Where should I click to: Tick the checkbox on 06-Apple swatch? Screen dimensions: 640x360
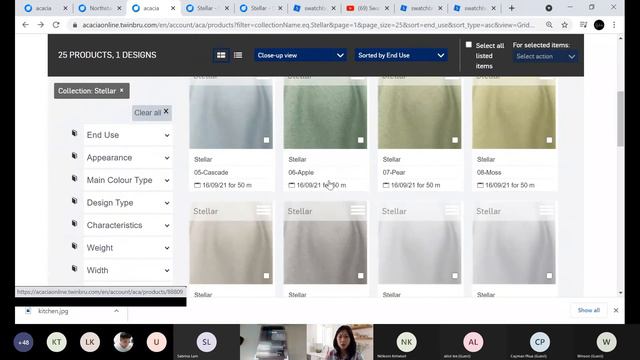(x=361, y=140)
